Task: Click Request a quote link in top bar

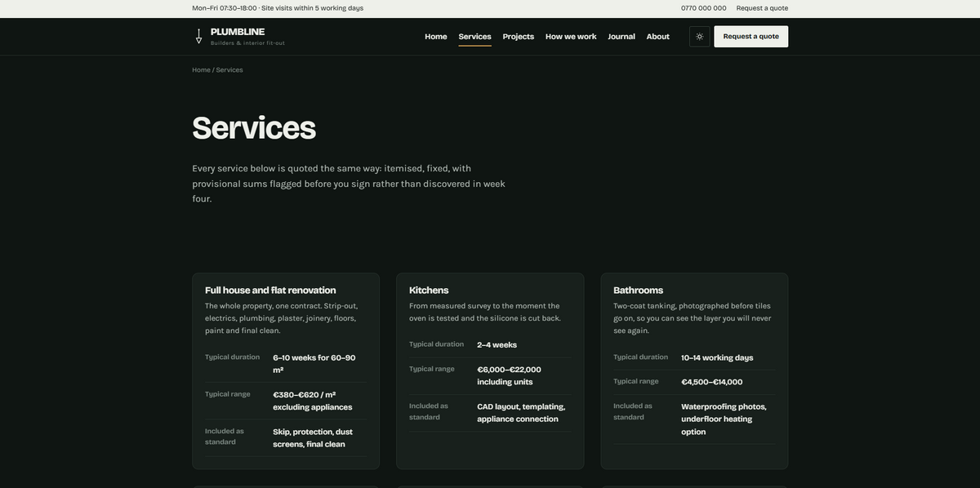Action: pos(762,8)
